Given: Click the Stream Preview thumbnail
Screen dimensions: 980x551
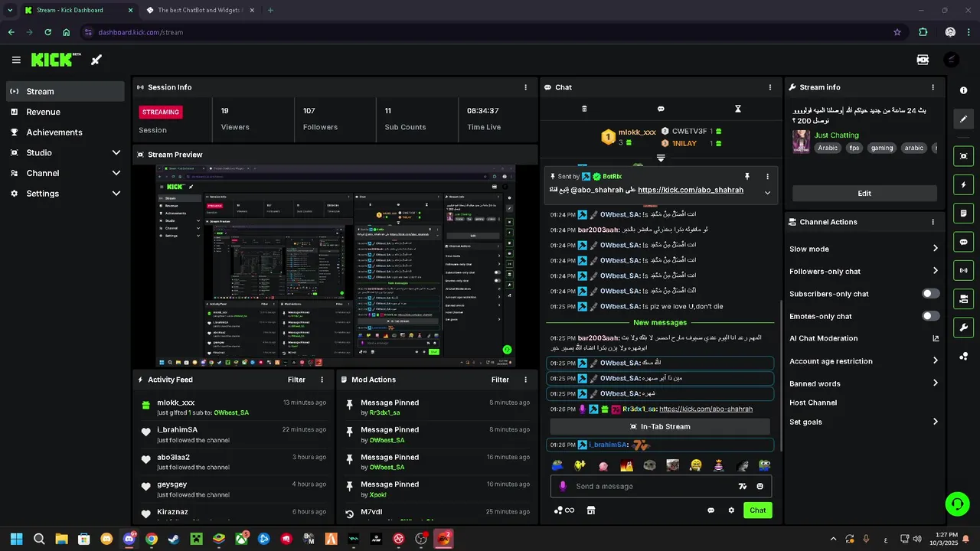Looking at the screenshot, I should click(x=335, y=266).
